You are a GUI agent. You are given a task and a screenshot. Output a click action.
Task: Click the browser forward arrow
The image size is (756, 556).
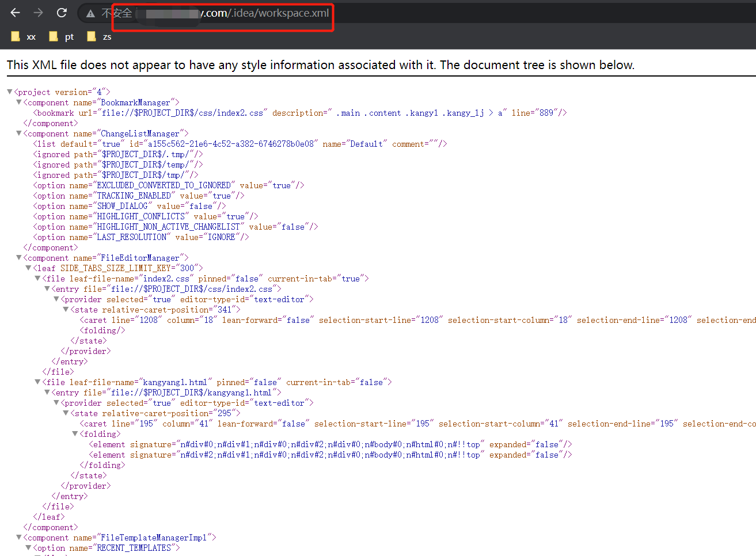39,13
